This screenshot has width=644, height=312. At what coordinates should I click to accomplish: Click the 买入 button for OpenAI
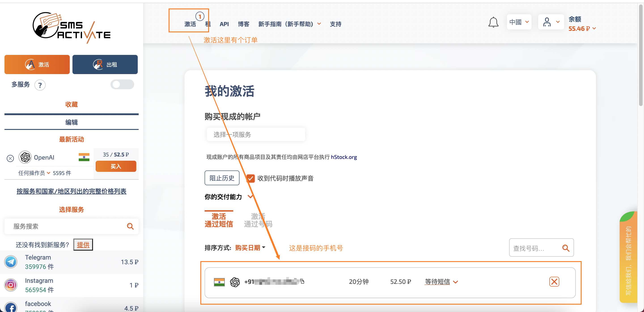click(116, 166)
